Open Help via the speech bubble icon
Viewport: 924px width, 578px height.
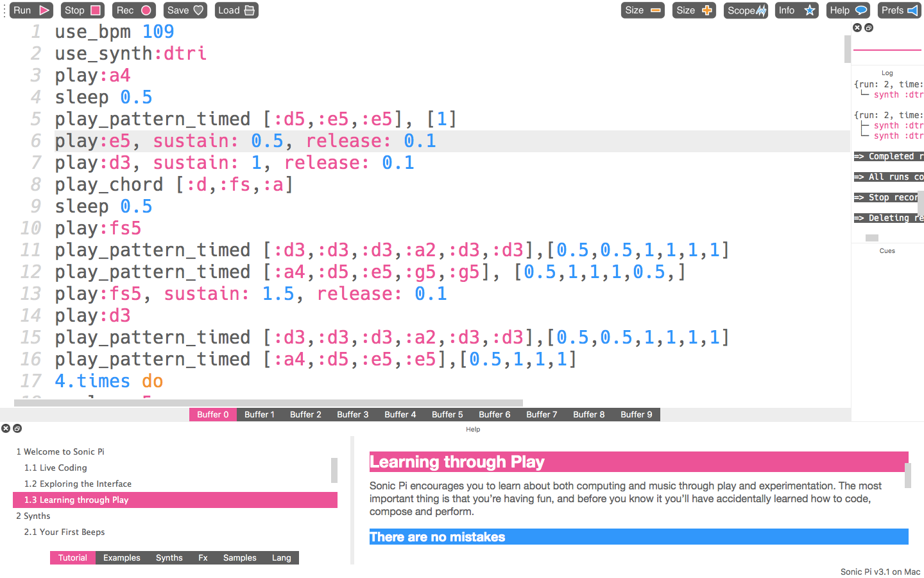[848, 10]
